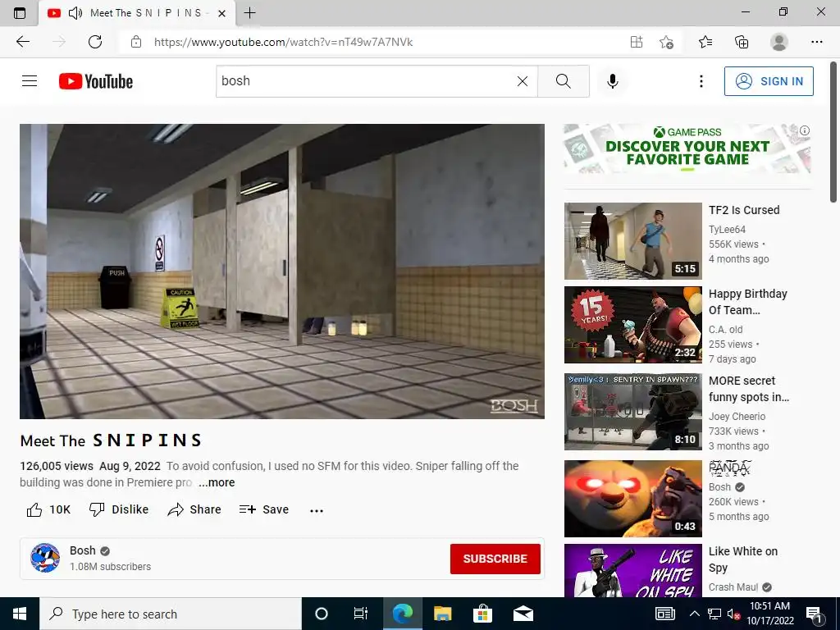
Task: Like the video with thumbs-up icon
Action: pyautogui.click(x=34, y=509)
